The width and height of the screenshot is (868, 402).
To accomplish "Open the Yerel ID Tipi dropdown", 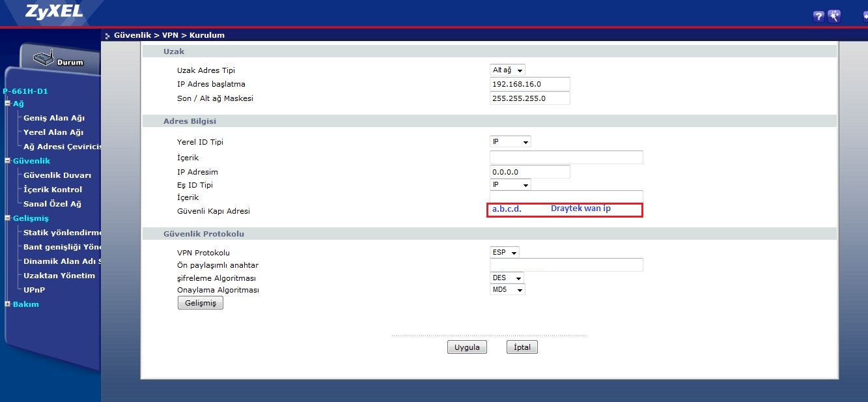I will (510, 142).
